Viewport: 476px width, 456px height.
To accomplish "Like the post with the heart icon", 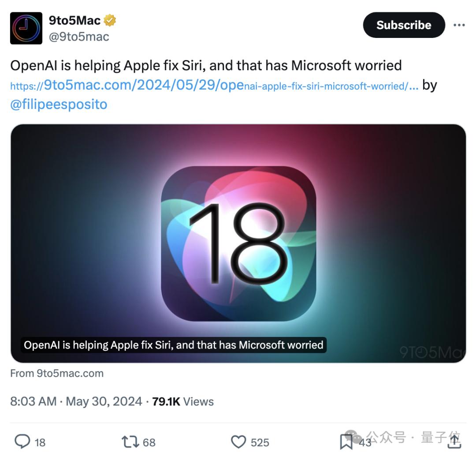I will click(238, 442).
